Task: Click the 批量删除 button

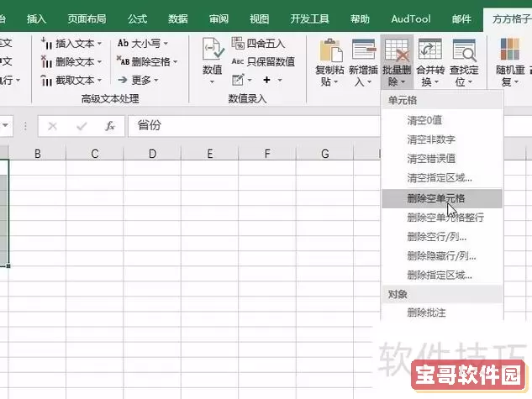Action: pyautogui.click(x=397, y=62)
